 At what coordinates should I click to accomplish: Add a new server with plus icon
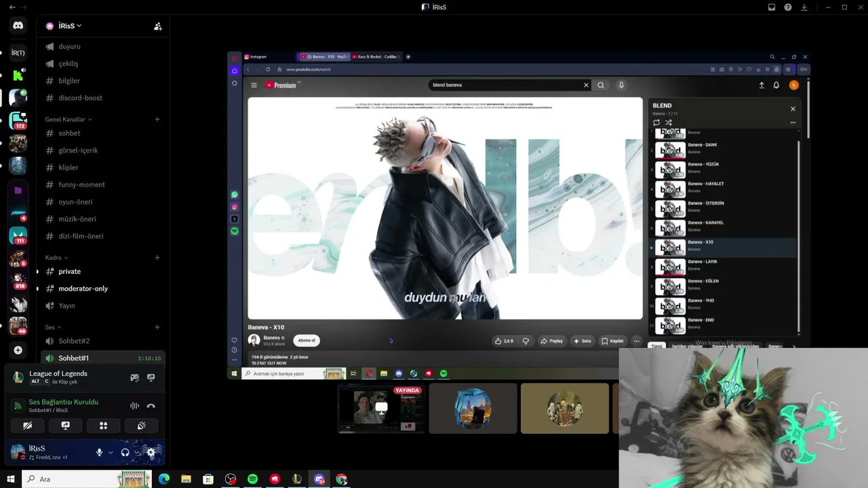(x=18, y=350)
